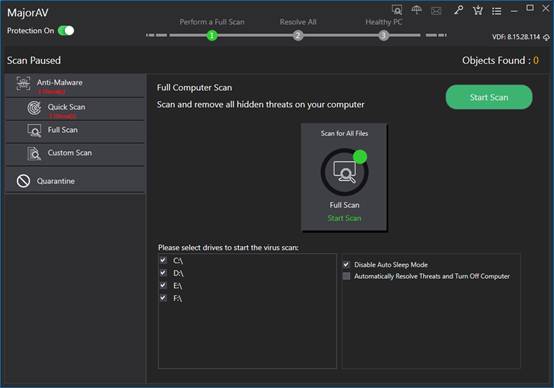Click the Quick Scan radar icon

point(34,108)
